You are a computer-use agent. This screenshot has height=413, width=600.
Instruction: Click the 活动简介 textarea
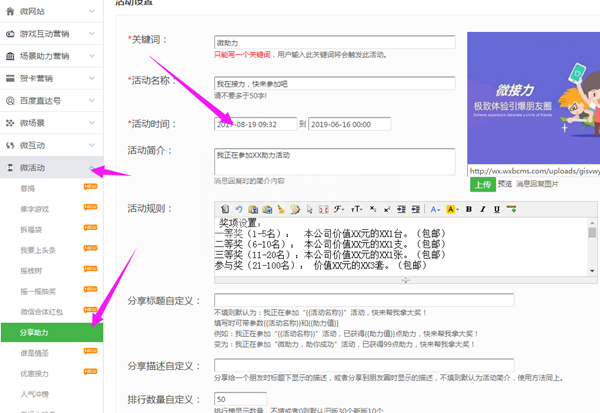coord(335,162)
